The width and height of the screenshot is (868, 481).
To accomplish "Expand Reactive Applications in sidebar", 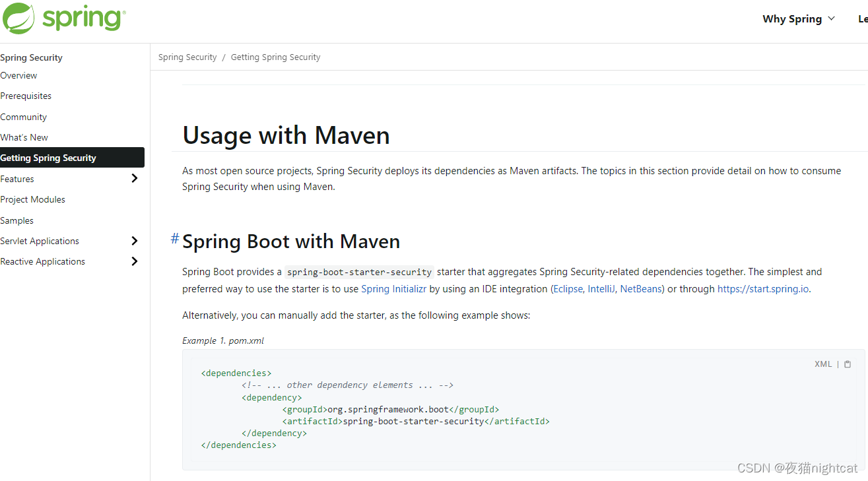I will [x=135, y=261].
